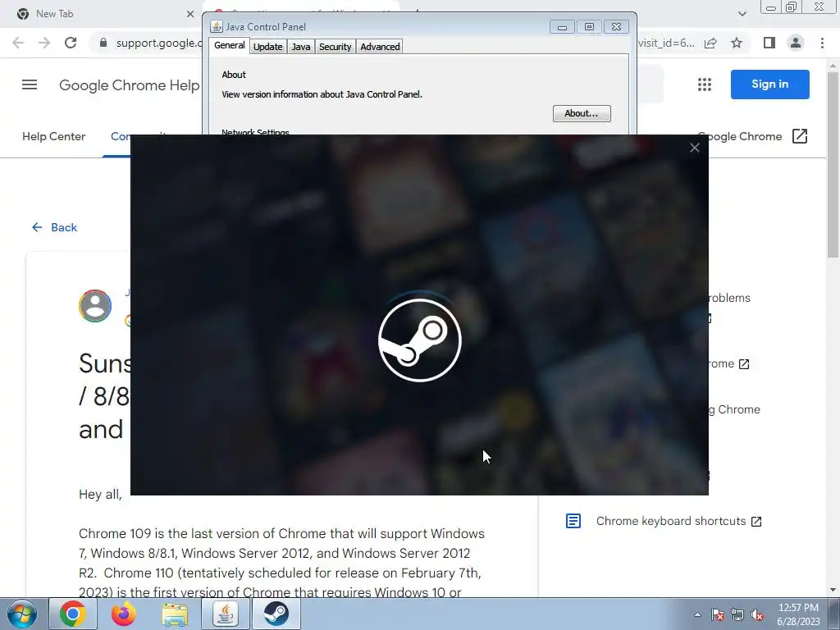Close the New Tab in Chrome
The width and height of the screenshot is (840, 630).
click(190, 14)
